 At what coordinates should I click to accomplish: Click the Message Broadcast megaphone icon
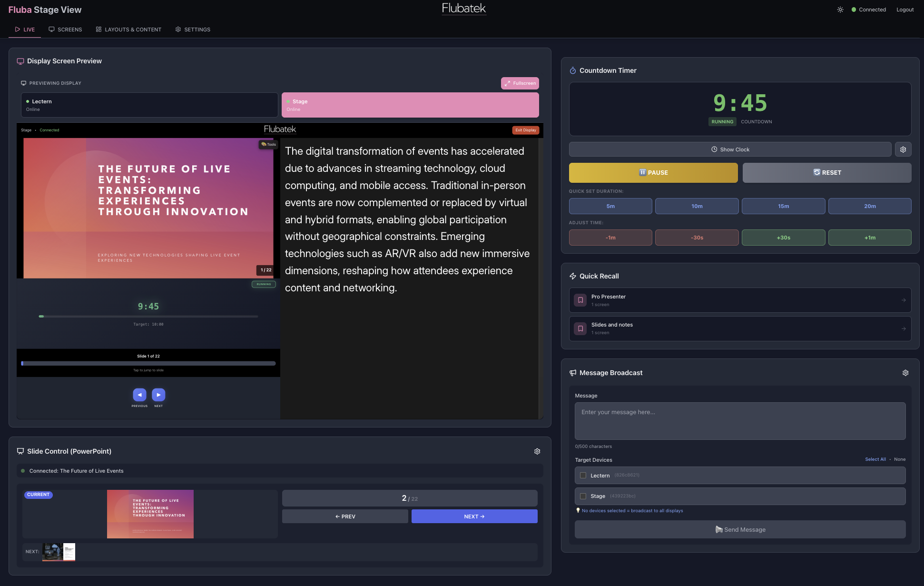(573, 373)
